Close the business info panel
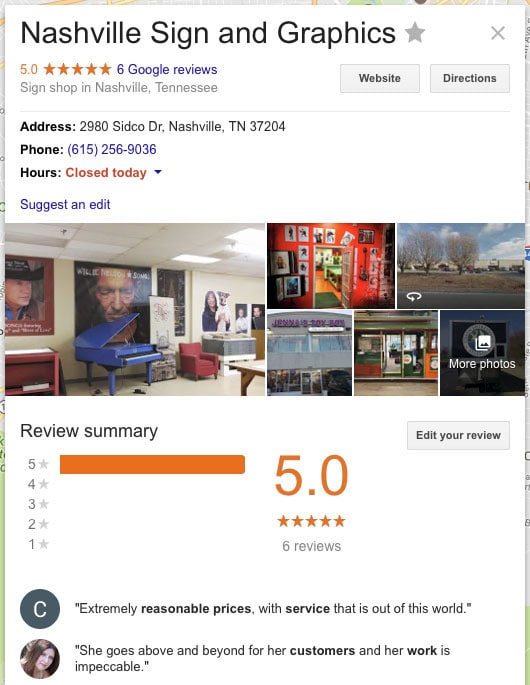The width and height of the screenshot is (530, 685). tap(498, 33)
